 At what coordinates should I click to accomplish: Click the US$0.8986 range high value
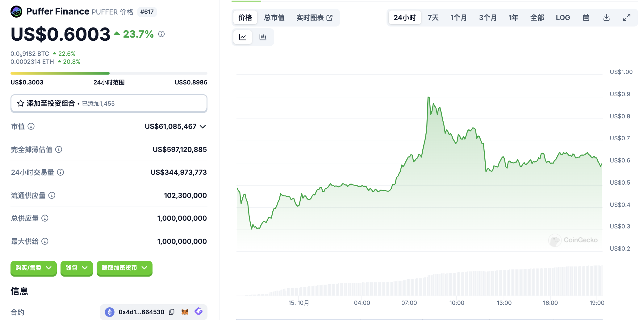[x=191, y=82]
